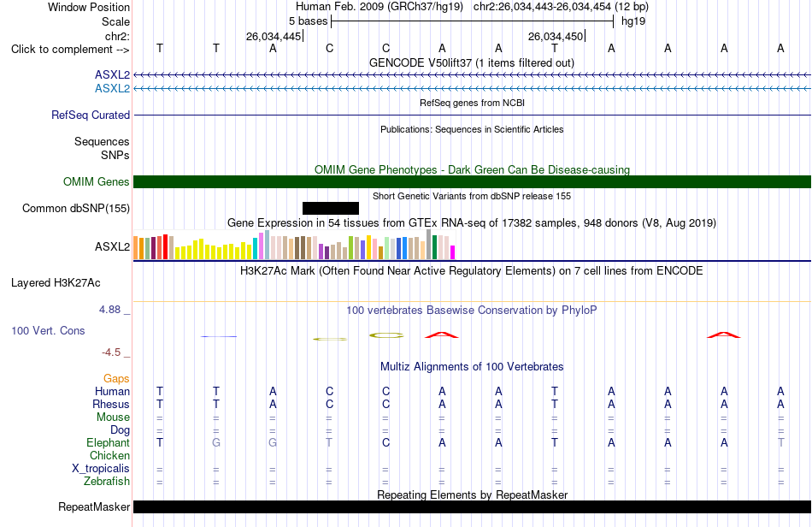
Task: Click the black ASXL2 GTEx expression label
Action: click(x=112, y=246)
